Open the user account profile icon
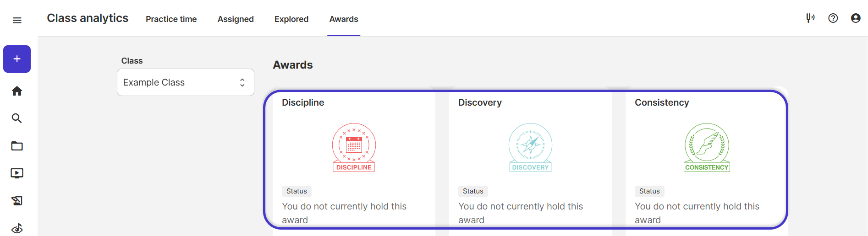 pos(856,18)
